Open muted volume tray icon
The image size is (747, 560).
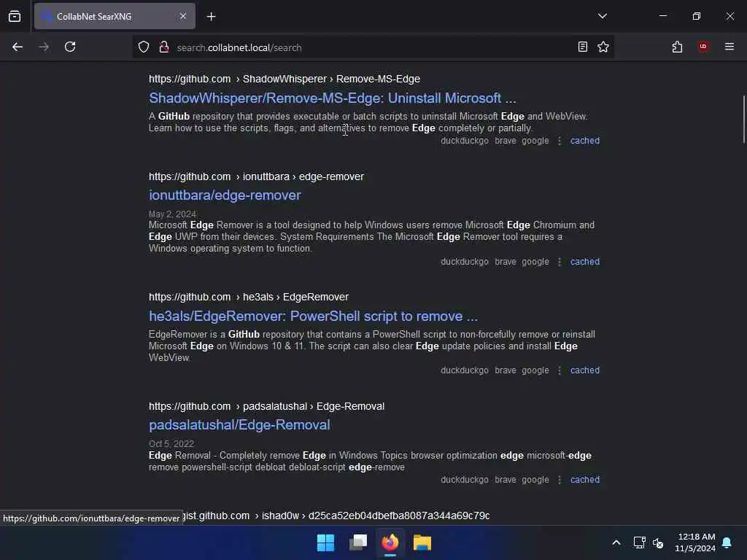click(659, 542)
